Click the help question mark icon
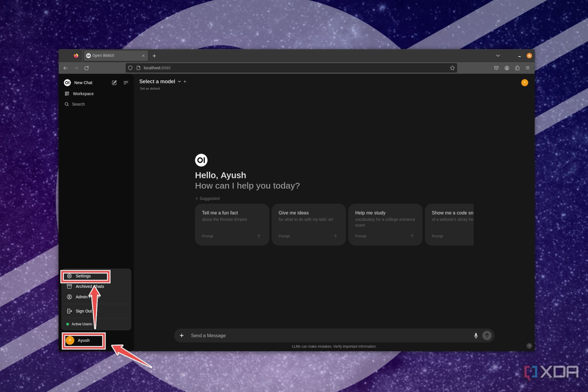Image resolution: width=588 pixels, height=392 pixels. [x=529, y=346]
